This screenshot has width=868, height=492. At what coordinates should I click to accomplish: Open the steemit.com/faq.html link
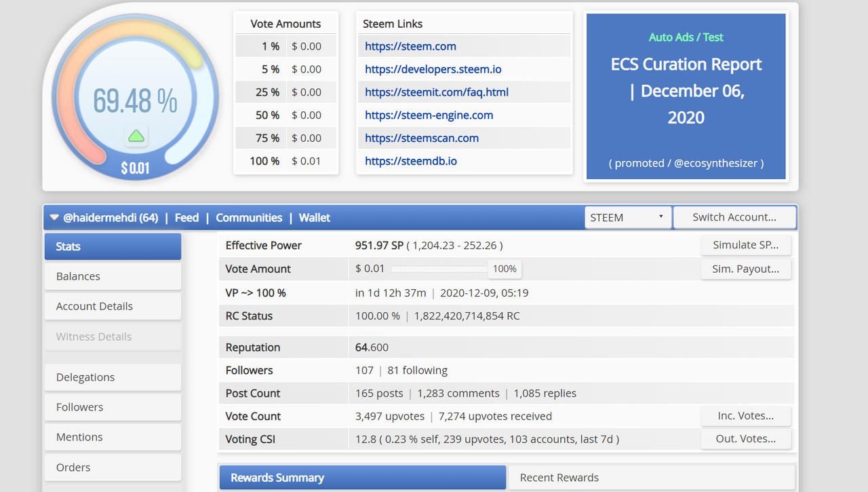pos(437,92)
